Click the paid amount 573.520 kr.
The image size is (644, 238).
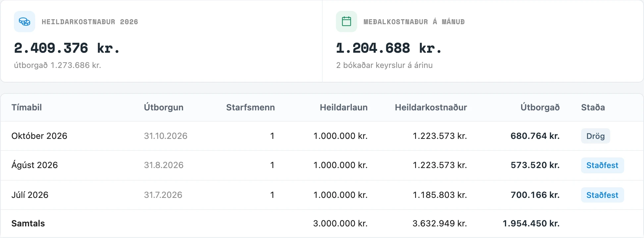pyautogui.click(x=535, y=165)
